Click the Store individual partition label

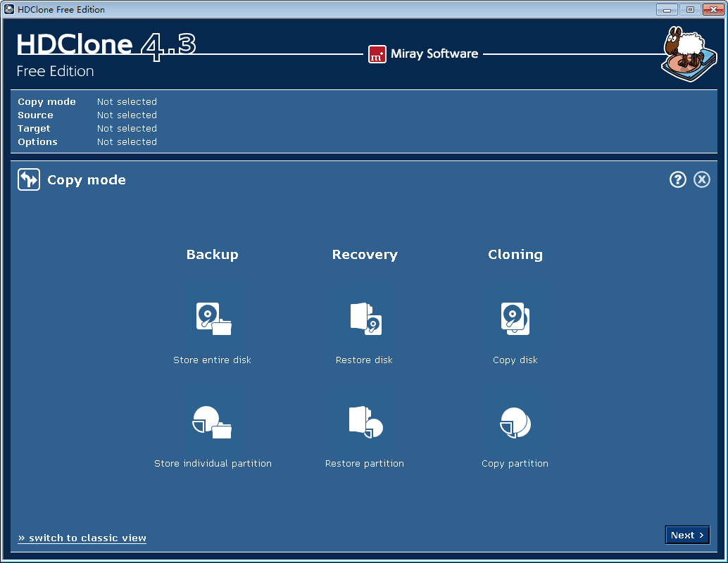click(x=213, y=463)
